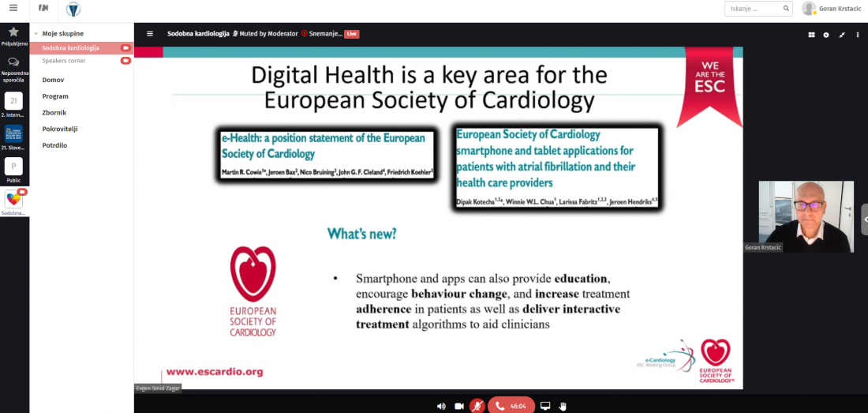This screenshot has height=413, width=868.
Task: Open Priljubljeno favorites star
Action: point(14,36)
